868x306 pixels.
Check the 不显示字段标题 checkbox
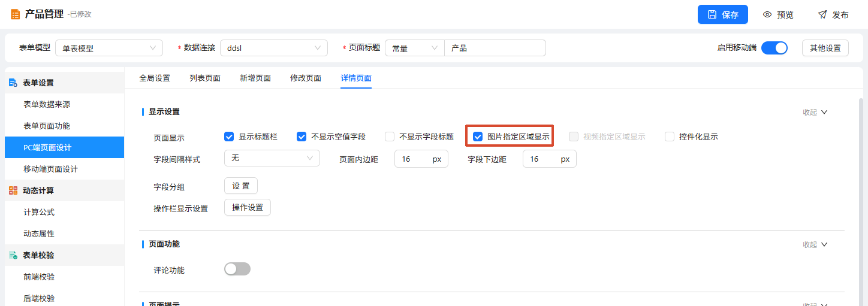[x=390, y=137]
